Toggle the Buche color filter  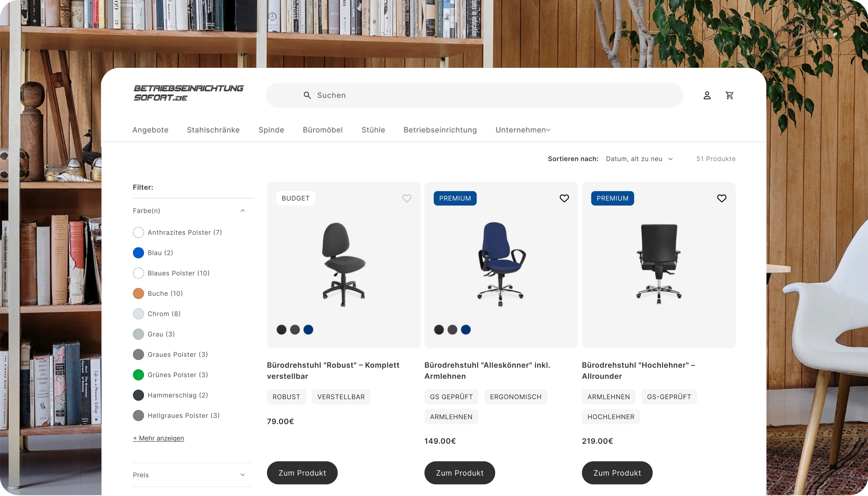[158, 293]
